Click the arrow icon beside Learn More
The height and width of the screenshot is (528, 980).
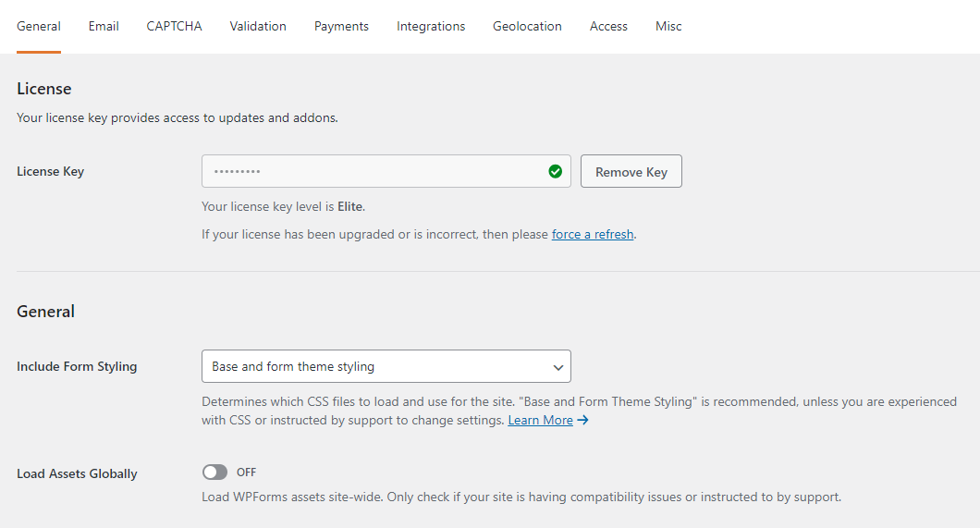point(582,420)
